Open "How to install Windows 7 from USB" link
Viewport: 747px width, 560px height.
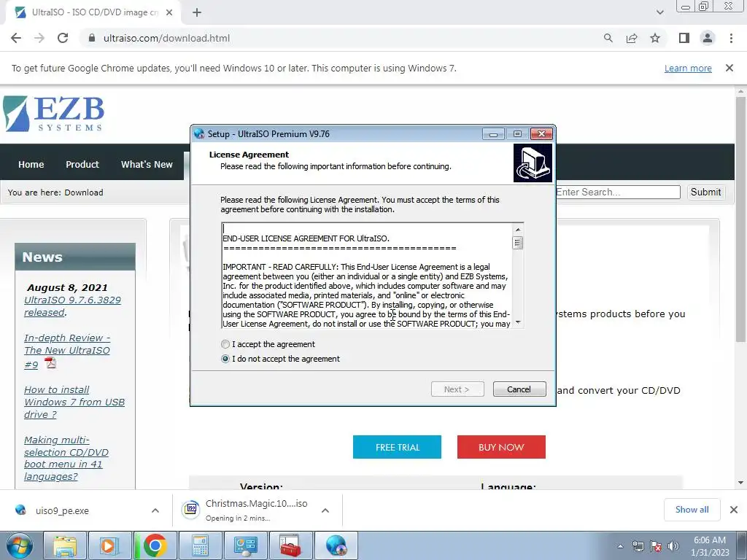[74, 402]
